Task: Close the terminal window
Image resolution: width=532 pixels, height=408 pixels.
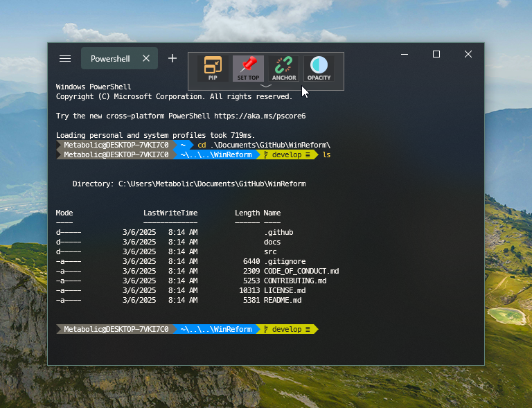Action: click(468, 54)
